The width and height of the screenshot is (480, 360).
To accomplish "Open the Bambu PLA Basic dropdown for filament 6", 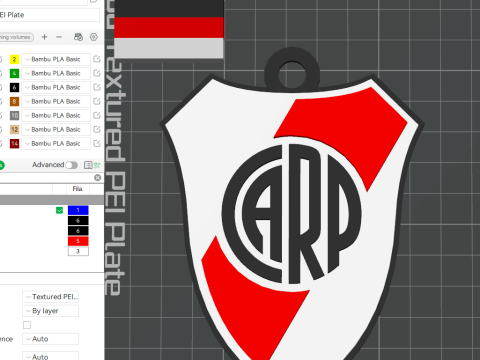I will click(x=56, y=87).
